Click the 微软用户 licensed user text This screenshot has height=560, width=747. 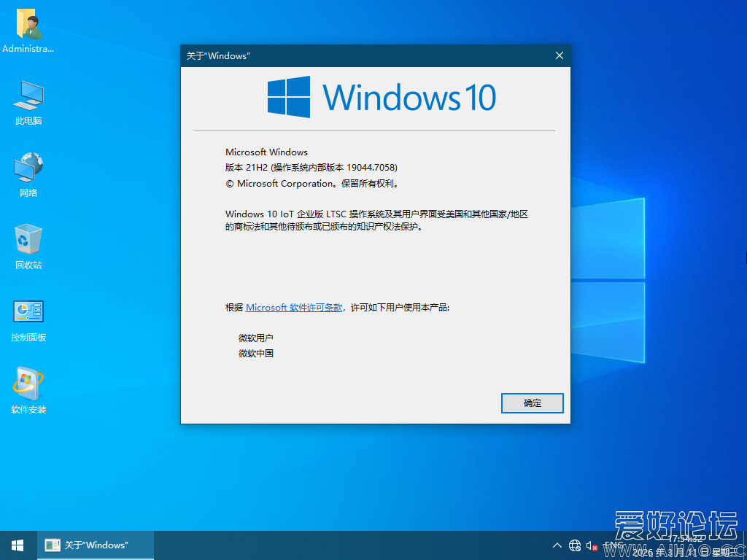point(256,338)
